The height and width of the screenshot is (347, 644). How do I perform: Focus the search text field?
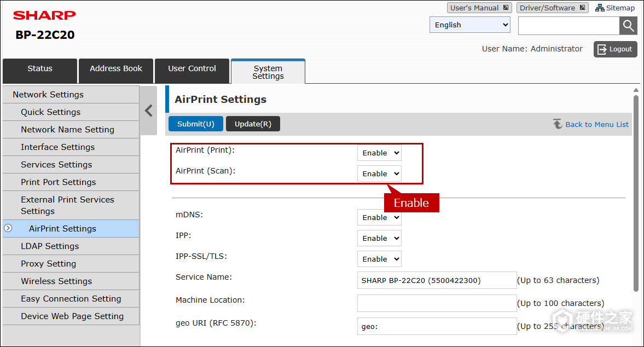pos(569,26)
